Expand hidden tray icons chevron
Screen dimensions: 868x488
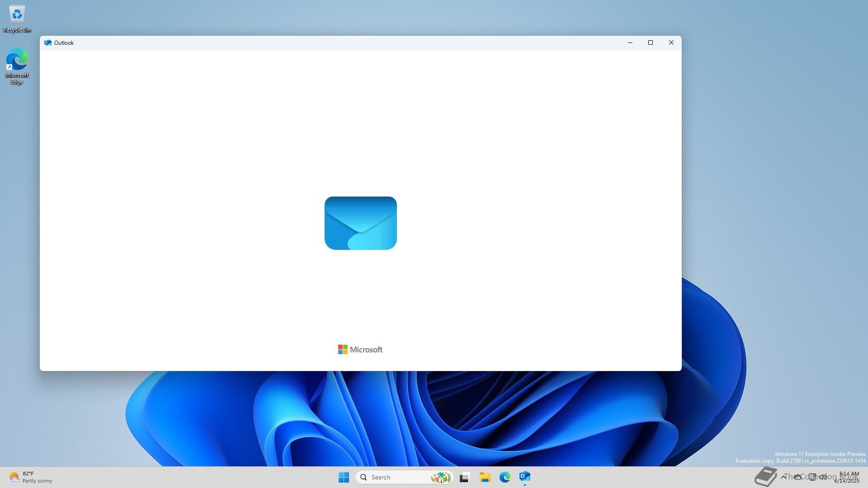point(783,477)
